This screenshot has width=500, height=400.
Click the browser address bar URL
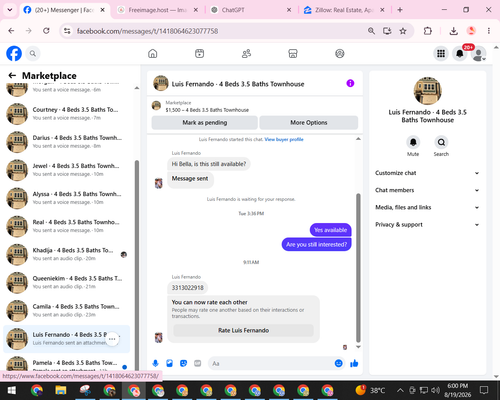pyautogui.click(x=147, y=31)
